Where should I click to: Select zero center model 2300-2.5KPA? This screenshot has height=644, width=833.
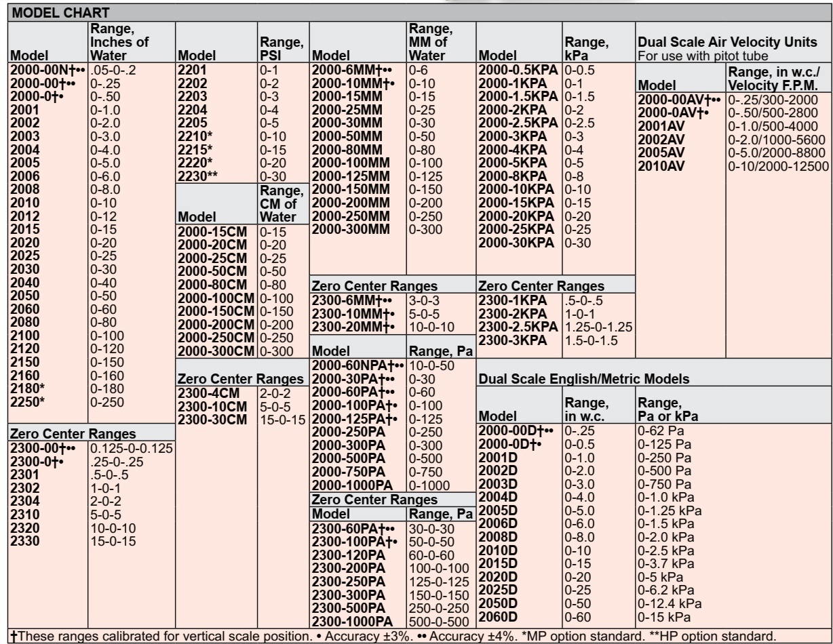pos(518,325)
